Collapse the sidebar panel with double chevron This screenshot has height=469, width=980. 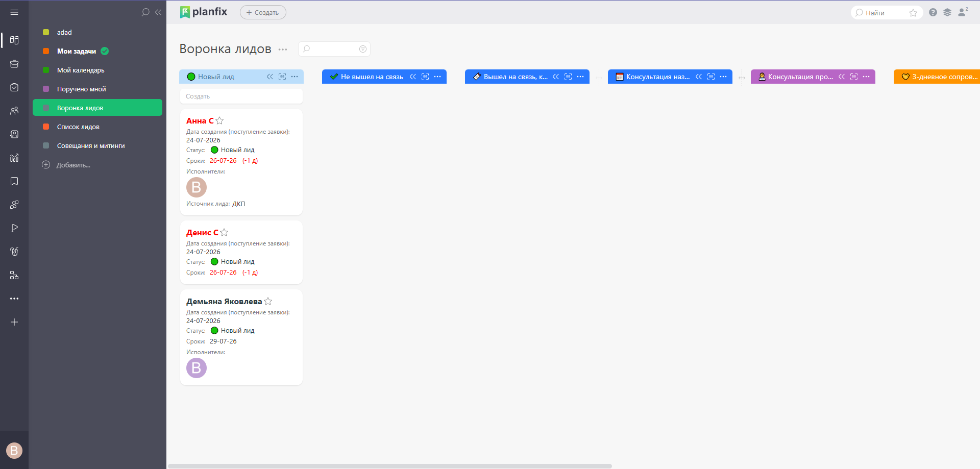click(x=158, y=12)
